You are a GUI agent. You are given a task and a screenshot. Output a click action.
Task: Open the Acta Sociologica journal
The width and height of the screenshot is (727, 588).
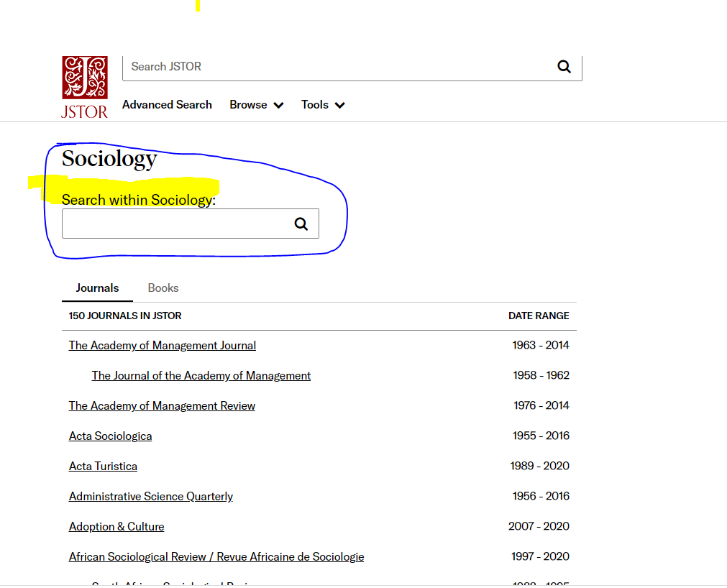110,436
